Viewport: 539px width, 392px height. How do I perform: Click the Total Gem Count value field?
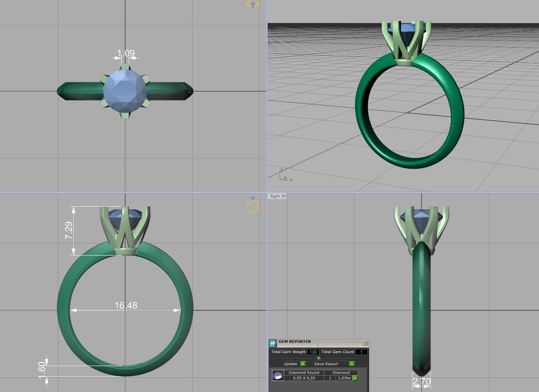coord(361,352)
